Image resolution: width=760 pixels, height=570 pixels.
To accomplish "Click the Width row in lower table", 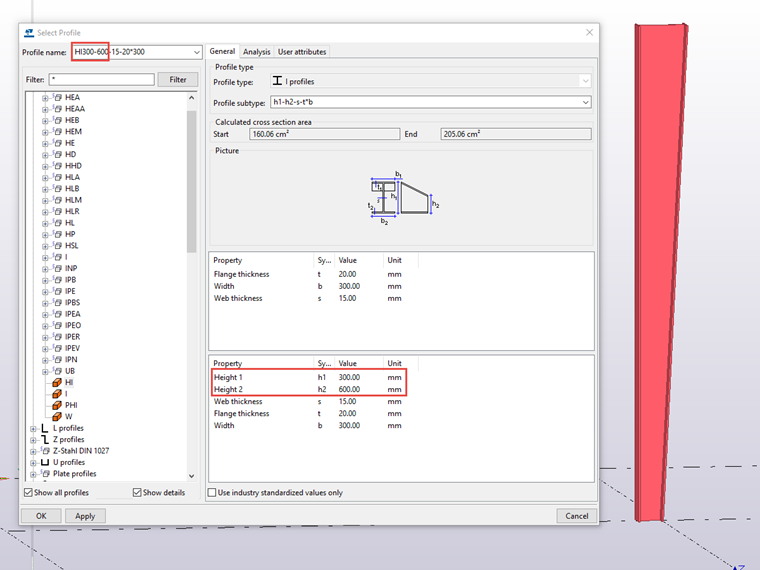I will click(308, 426).
